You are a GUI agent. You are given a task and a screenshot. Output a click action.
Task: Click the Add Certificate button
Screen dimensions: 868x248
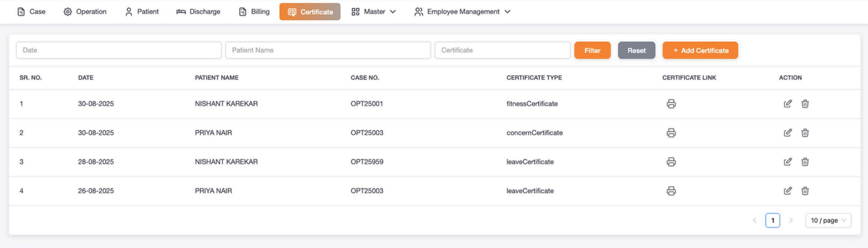coord(700,50)
